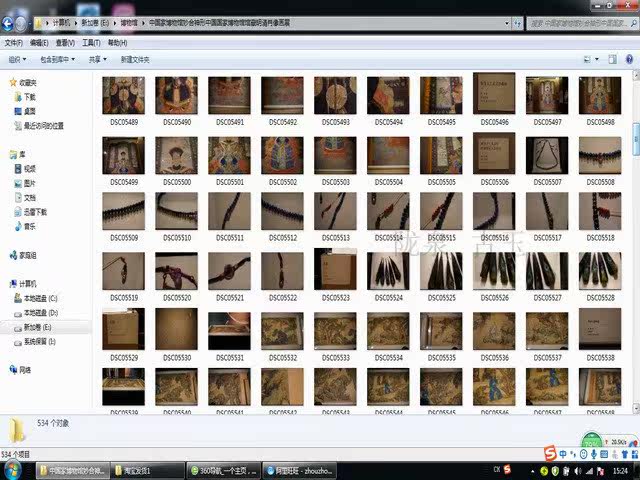Select thumbnail DSC05531
640x480 pixels.
click(229, 331)
